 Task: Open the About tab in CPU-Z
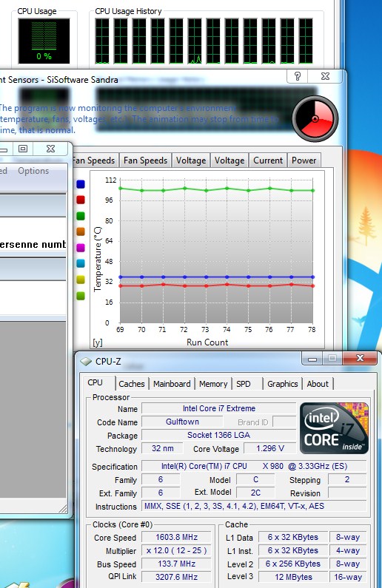tap(318, 384)
